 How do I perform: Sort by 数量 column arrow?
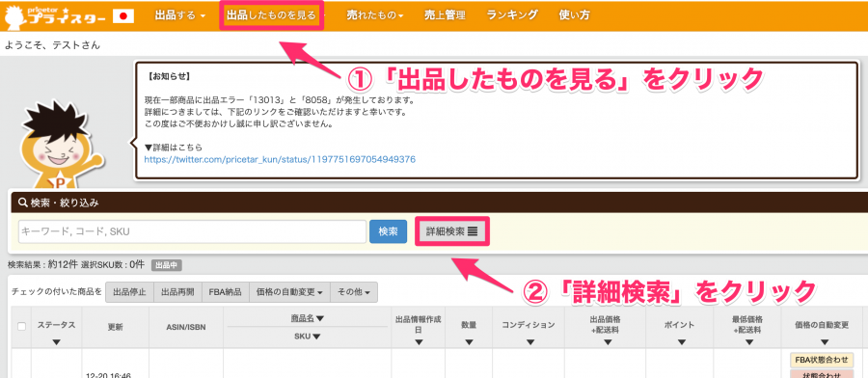point(469,342)
